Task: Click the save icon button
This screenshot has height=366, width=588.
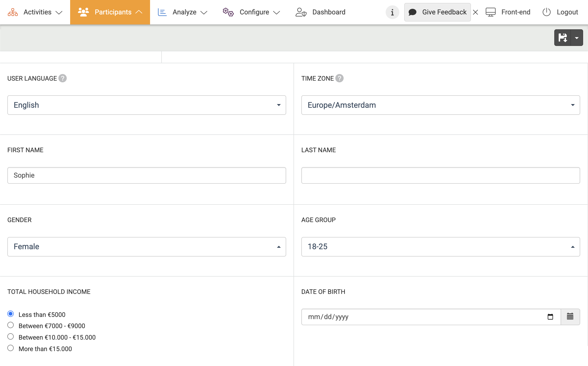Action: (562, 38)
